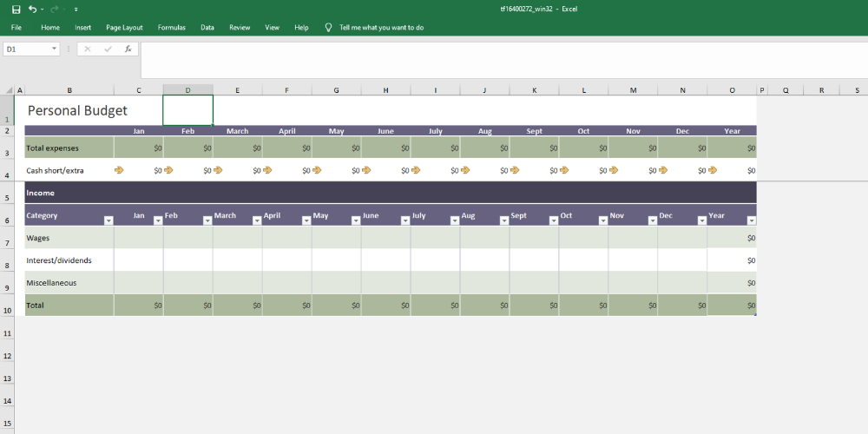
Task: Open the Year column filter dropdown
Action: (751, 220)
